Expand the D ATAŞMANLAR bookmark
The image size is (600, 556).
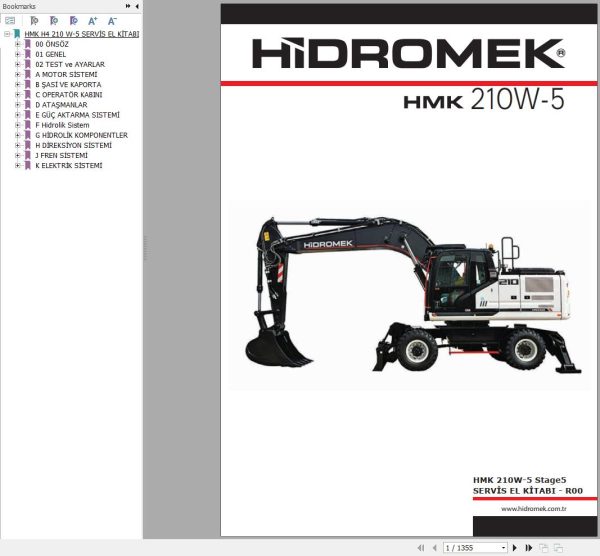pos(17,105)
